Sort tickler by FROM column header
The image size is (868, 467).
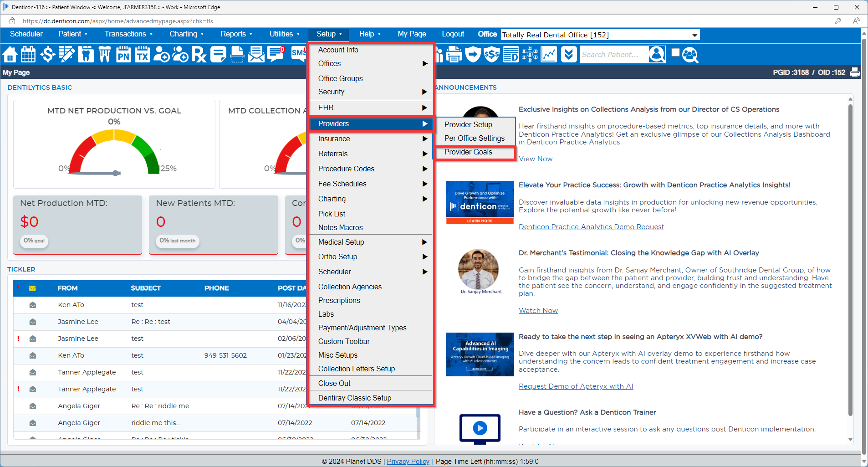[67, 288]
